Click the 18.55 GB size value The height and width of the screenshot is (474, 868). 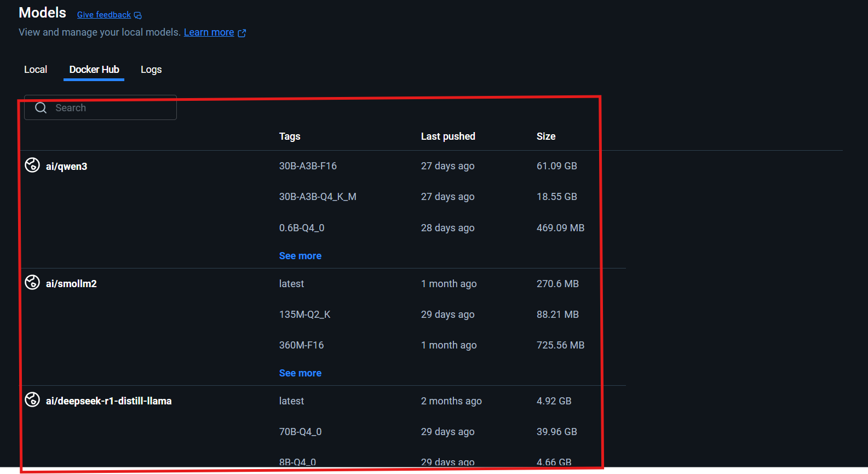(557, 197)
